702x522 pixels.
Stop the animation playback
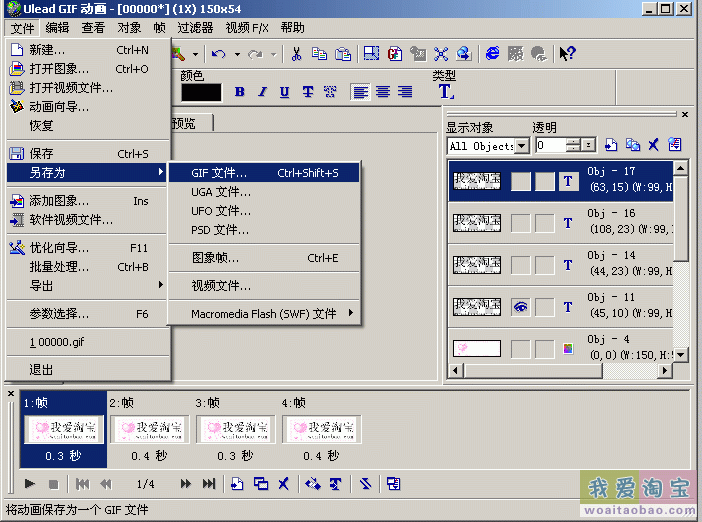pyautogui.click(x=53, y=484)
